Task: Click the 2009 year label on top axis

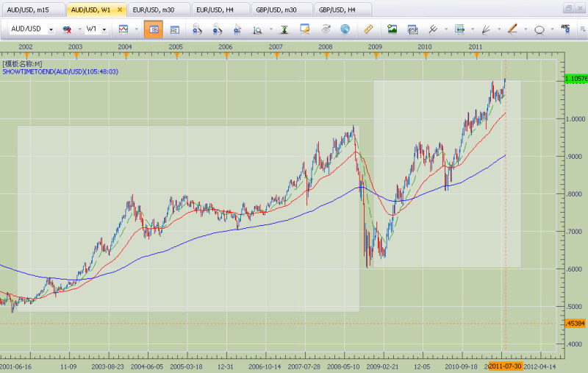Action: [x=375, y=47]
